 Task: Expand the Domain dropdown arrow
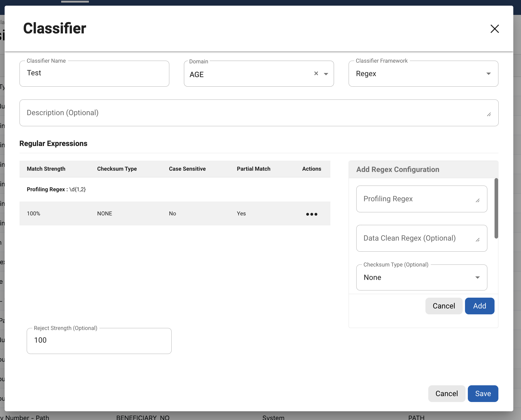click(x=326, y=74)
